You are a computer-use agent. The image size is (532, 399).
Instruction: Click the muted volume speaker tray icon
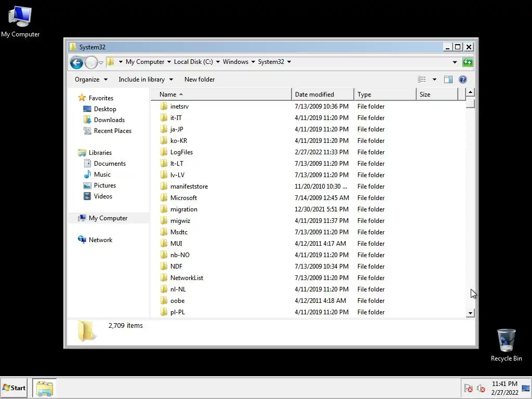coord(481,388)
